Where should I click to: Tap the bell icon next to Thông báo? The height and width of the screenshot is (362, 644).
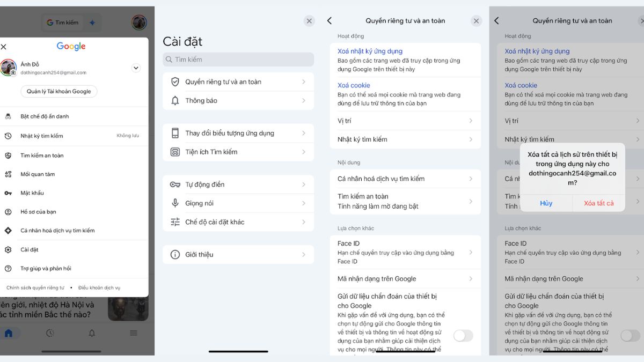coord(175,100)
